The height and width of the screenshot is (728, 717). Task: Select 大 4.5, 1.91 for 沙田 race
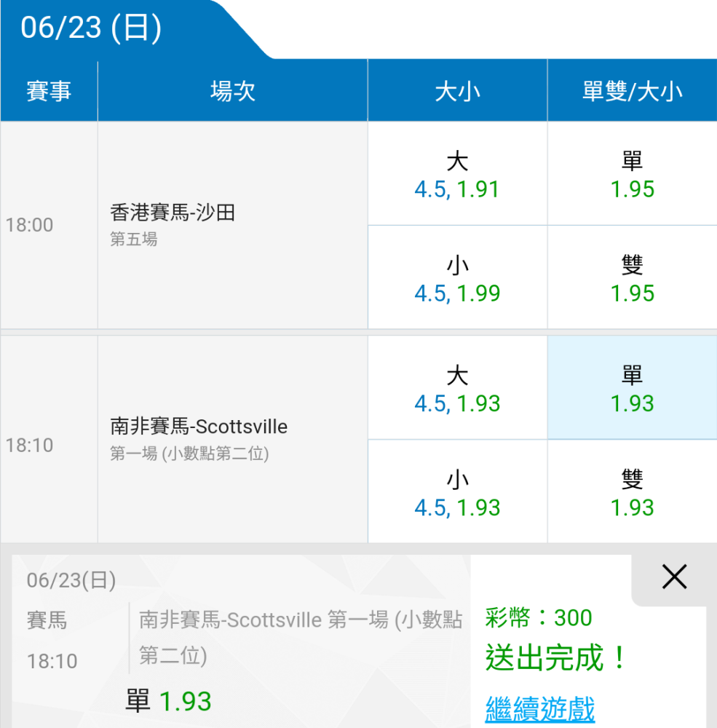click(x=457, y=175)
